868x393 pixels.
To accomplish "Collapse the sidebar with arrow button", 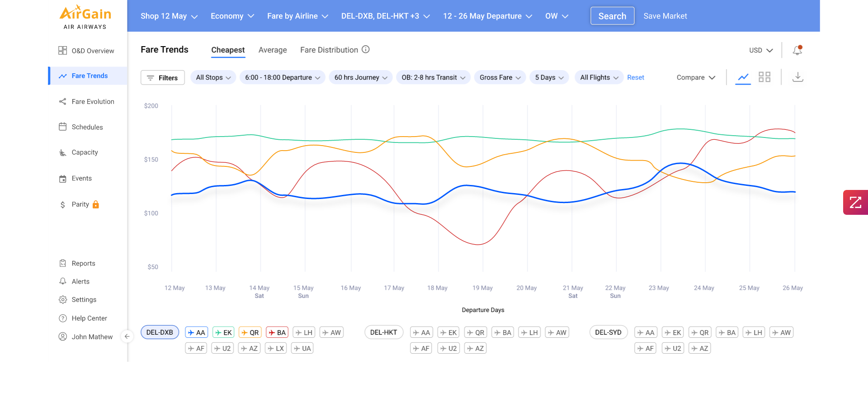I will [x=127, y=336].
